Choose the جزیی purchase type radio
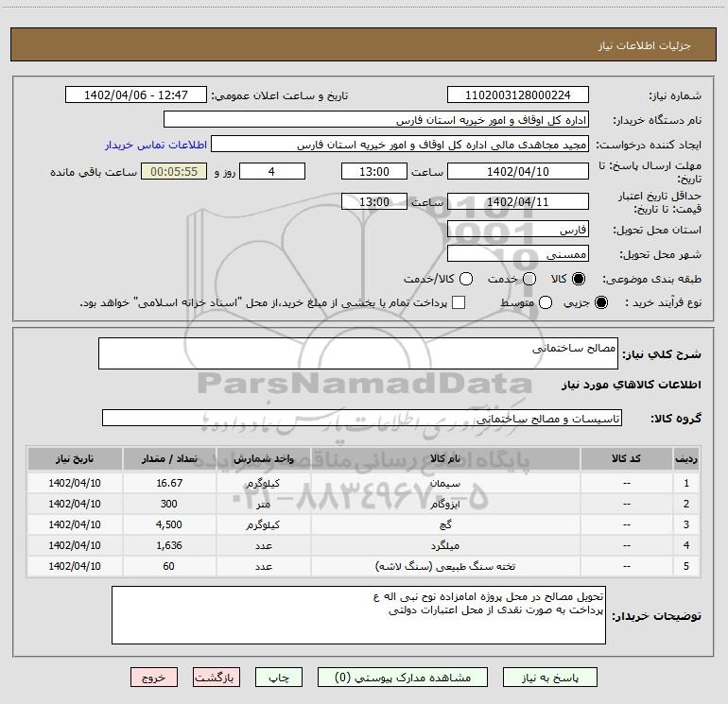The height and width of the screenshot is (704, 728). click(600, 302)
